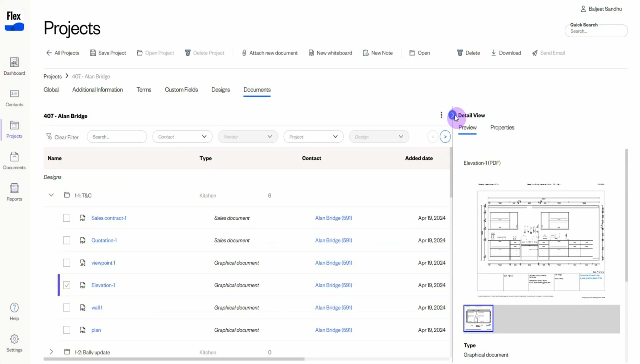Open the Settings gear in the sidebar
The height and width of the screenshot is (364, 640).
[14, 339]
